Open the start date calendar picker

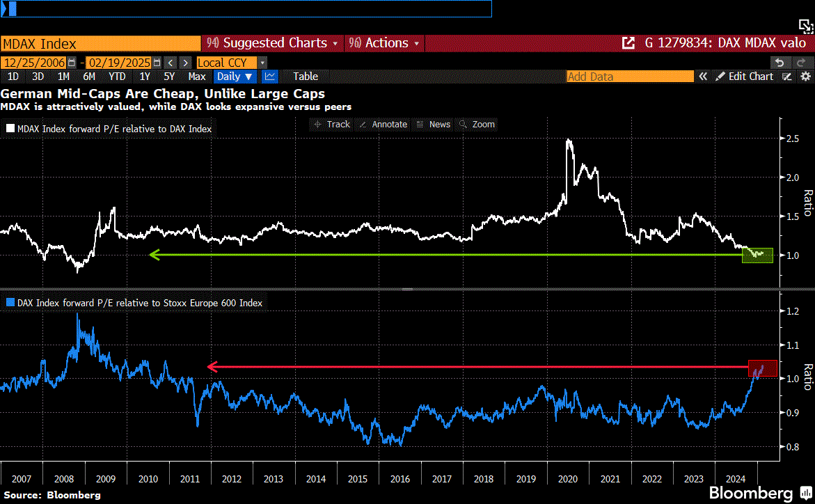tap(72, 63)
